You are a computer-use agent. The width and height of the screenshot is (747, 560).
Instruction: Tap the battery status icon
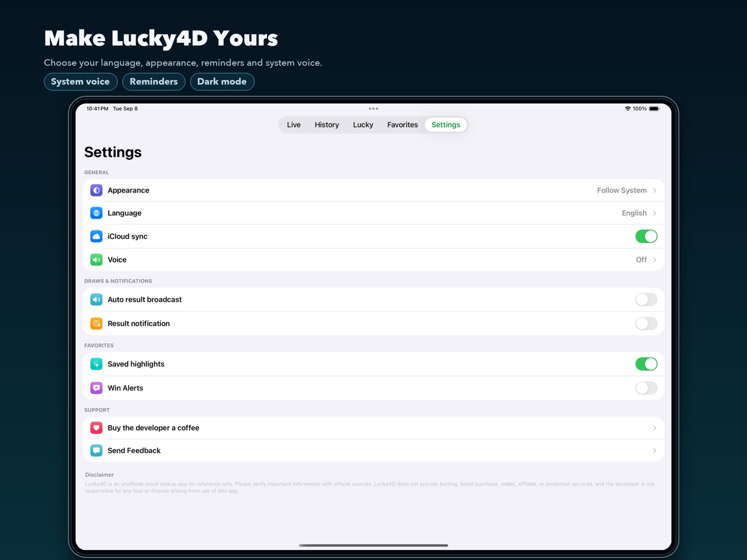point(654,109)
